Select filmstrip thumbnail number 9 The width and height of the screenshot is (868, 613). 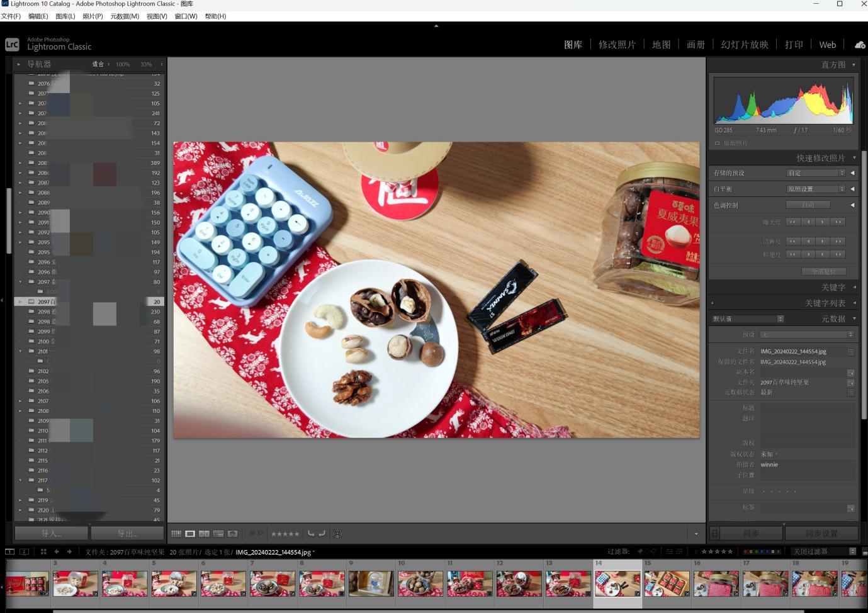point(371,583)
